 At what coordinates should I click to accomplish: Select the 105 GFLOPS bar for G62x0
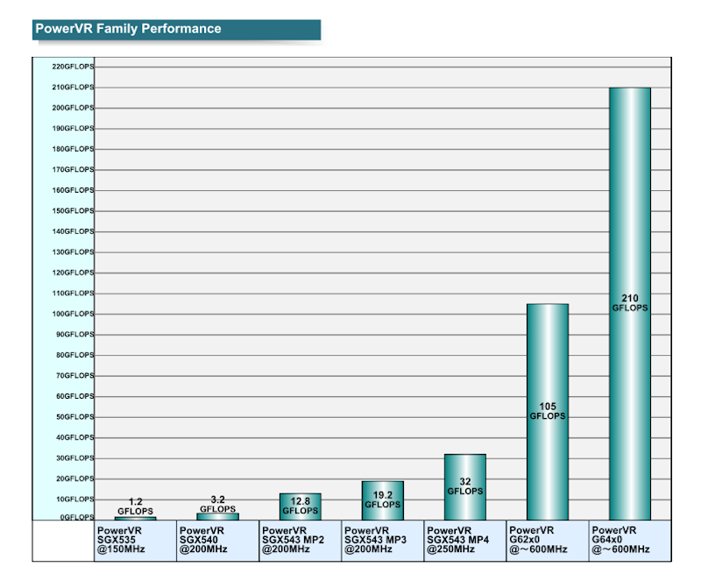pyautogui.click(x=548, y=412)
